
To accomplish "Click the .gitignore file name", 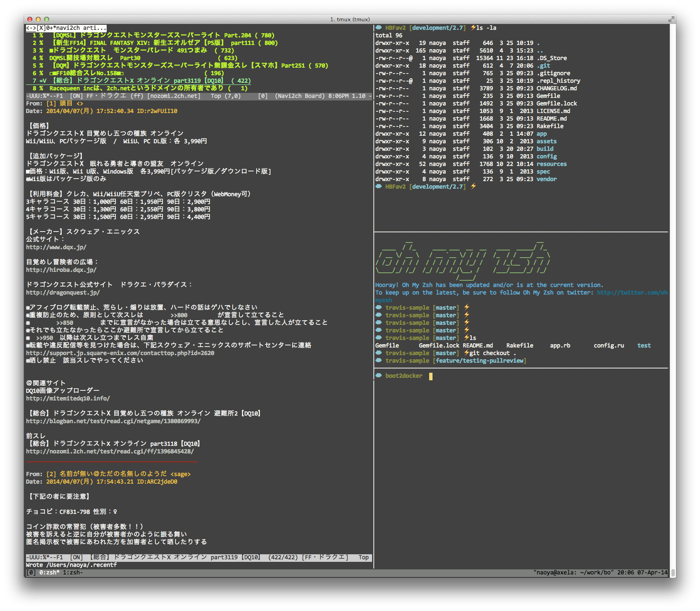I will point(553,73).
